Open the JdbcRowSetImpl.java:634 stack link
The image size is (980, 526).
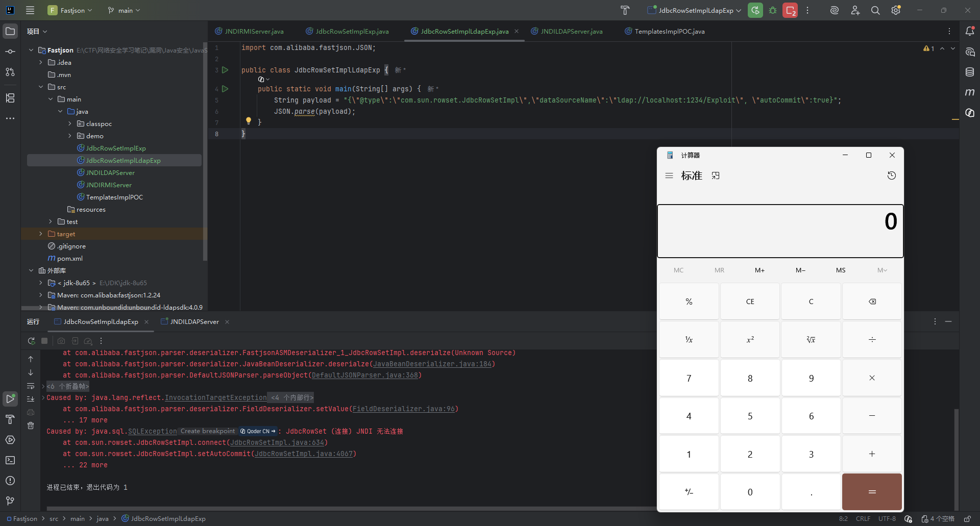277,442
